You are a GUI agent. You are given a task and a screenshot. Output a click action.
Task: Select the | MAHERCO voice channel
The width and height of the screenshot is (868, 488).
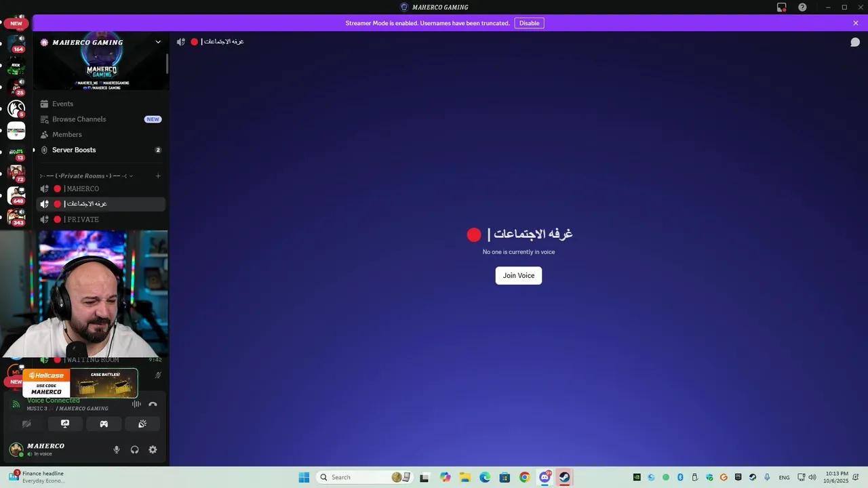click(100, 189)
